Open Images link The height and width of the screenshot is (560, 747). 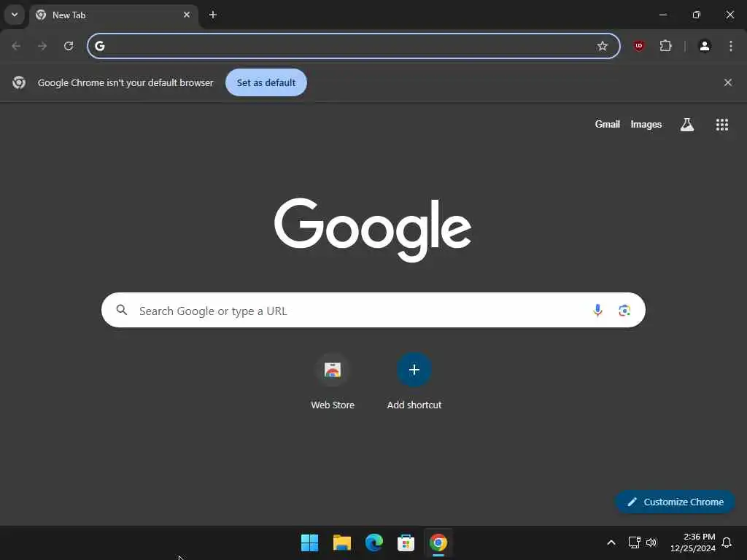[x=646, y=124]
